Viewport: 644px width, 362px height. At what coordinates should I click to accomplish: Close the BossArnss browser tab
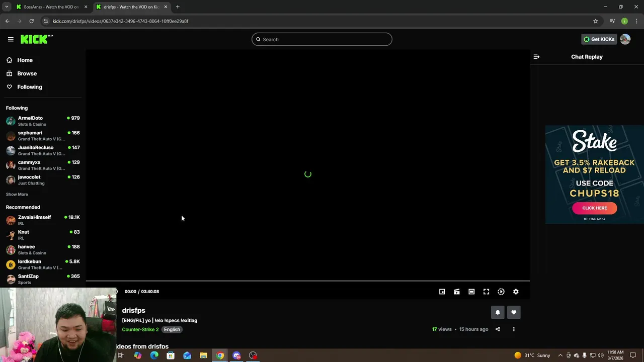pyautogui.click(x=86, y=7)
